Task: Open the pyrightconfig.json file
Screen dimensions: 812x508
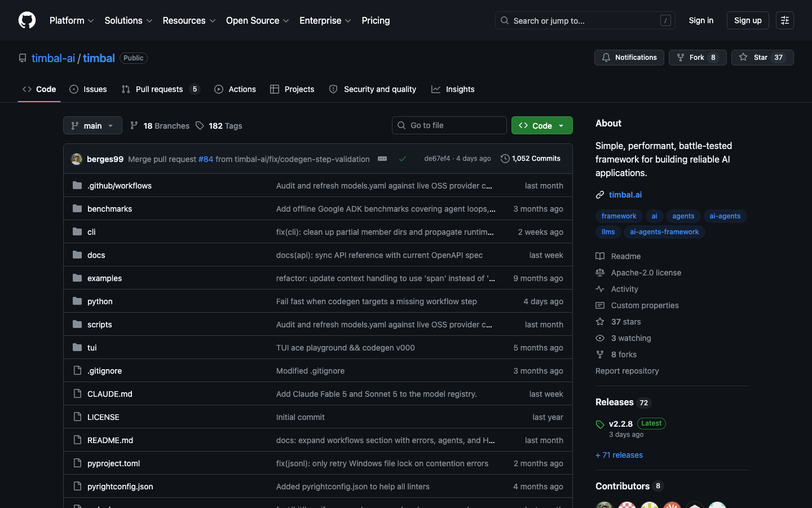Action: click(120, 487)
